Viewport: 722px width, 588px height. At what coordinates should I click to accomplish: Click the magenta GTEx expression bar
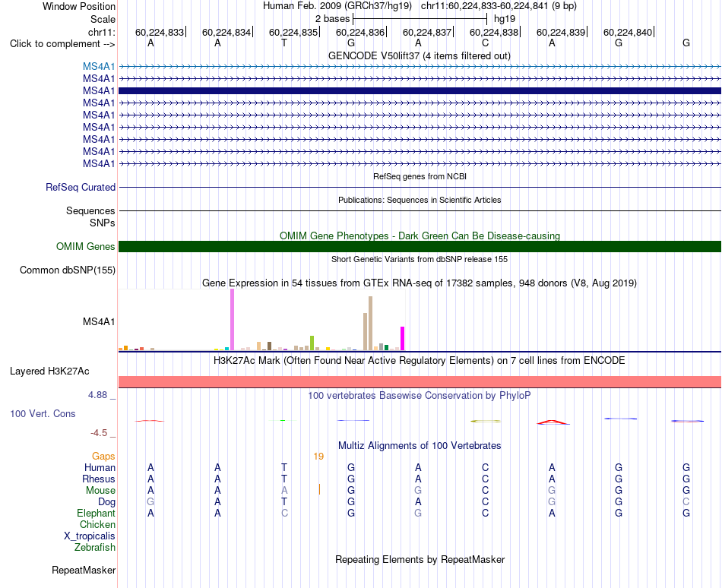tap(403, 339)
